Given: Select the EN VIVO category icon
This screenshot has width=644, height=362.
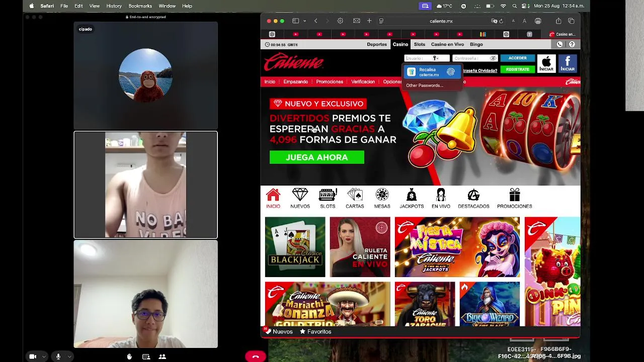Looking at the screenshot, I should point(441,199).
